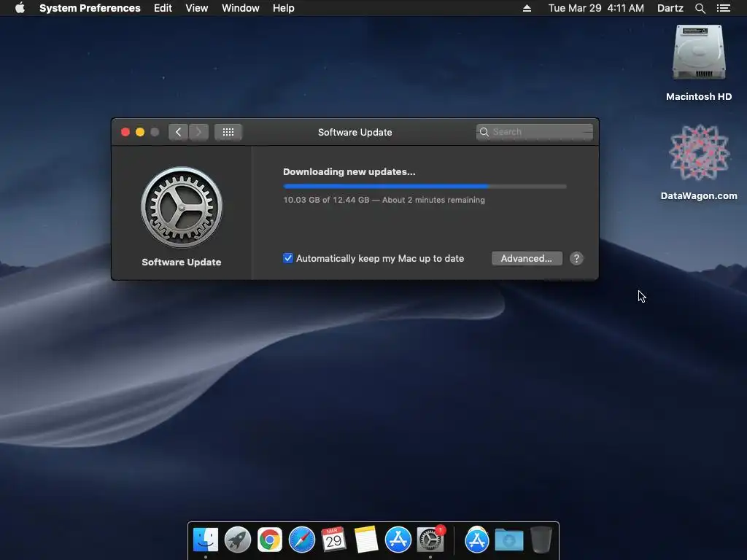
Task: Open the System Preferences menu
Action: (90, 8)
